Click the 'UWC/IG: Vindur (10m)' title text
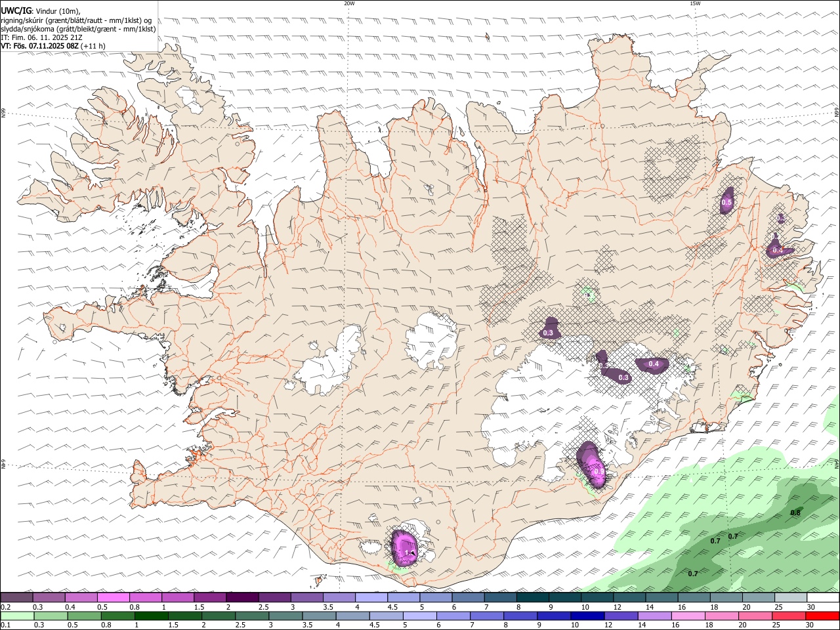Image resolution: width=840 pixels, height=630 pixels. coord(41,10)
